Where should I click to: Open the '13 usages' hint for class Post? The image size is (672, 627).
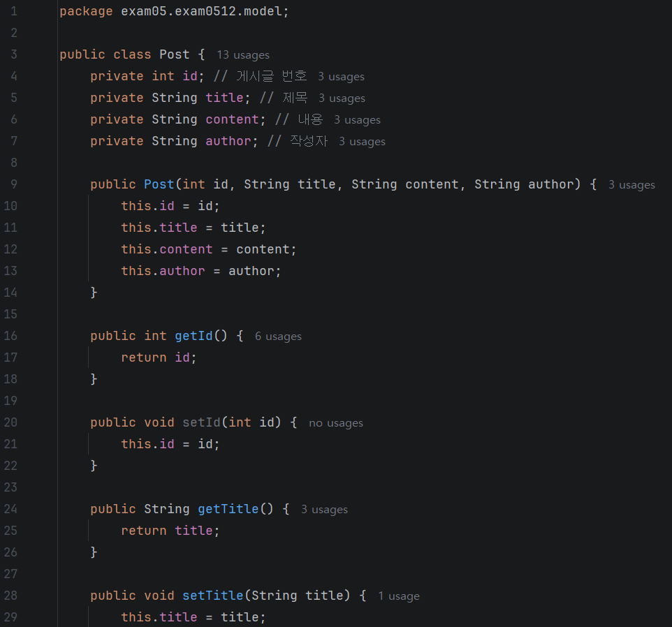(x=243, y=55)
